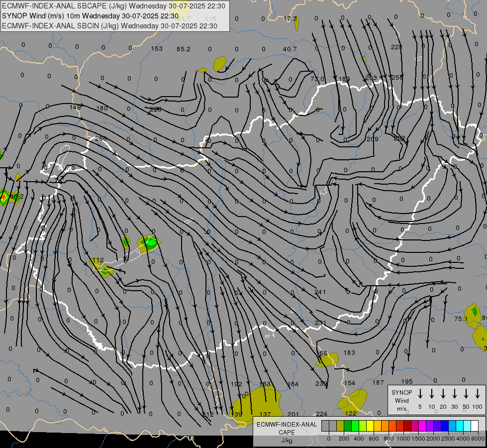Click the 50 m/s wind arrow in legend
The width and height of the screenshot is (487, 448).
[466, 394]
